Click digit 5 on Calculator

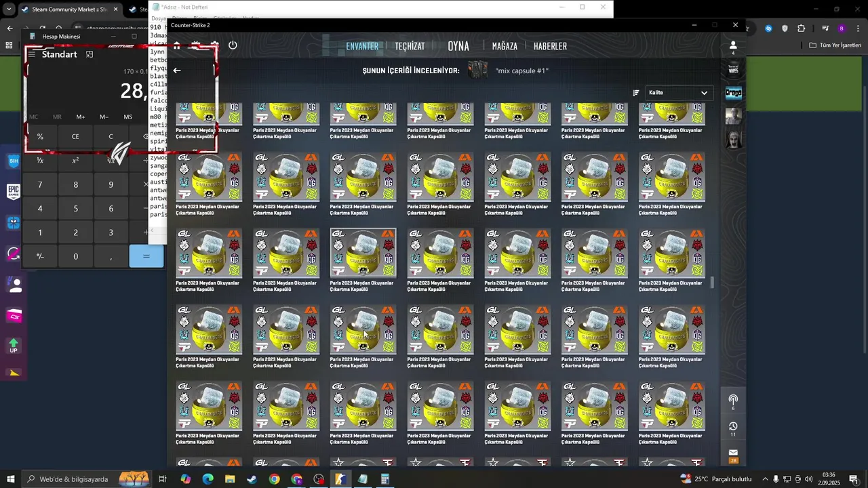(x=75, y=209)
